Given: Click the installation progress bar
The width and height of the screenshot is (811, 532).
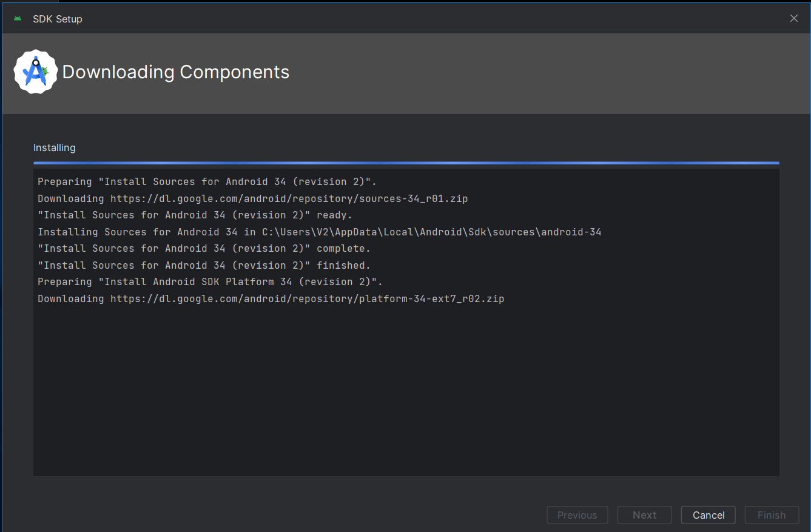Looking at the screenshot, I should (x=406, y=163).
